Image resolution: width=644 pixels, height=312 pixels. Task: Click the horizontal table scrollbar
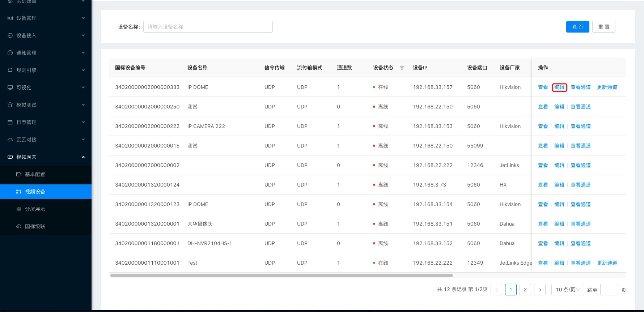(x=281, y=275)
